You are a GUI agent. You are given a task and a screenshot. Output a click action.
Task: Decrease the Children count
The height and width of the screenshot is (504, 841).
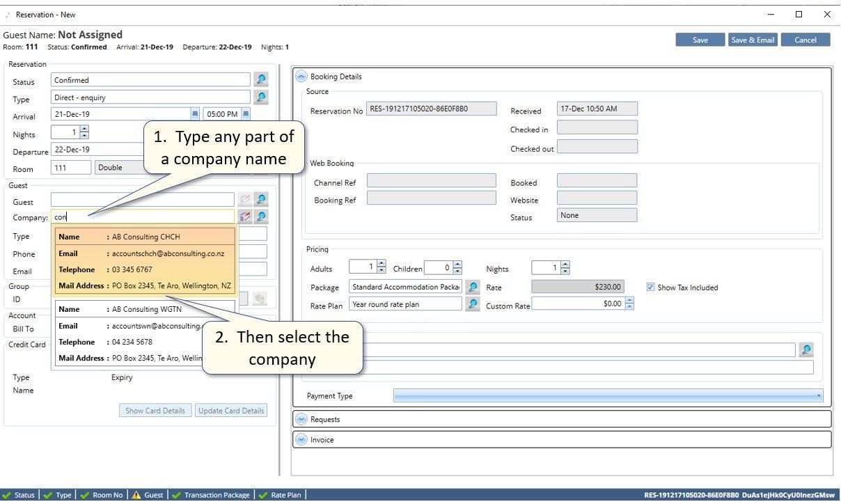coord(457,271)
